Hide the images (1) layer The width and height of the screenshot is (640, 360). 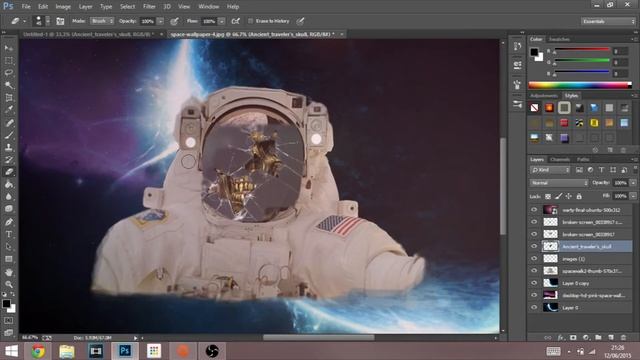pyautogui.click(x=534, y=258)
